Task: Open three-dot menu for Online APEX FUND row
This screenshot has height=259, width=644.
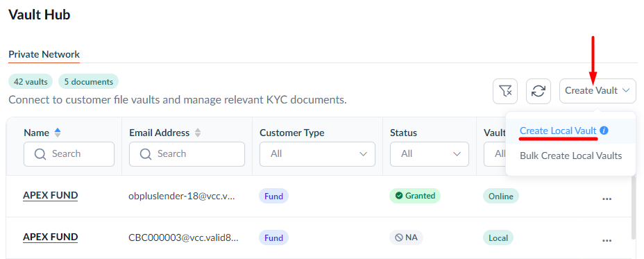Action: (x=607, y=199)
